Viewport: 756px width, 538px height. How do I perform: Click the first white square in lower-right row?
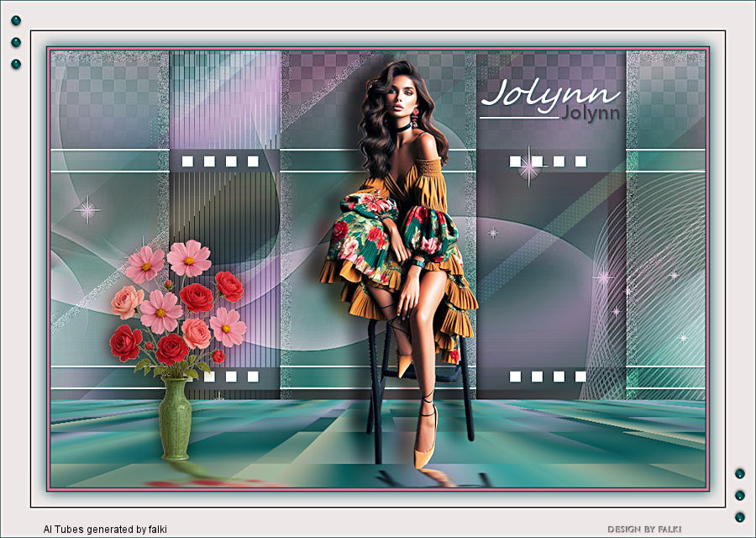coord(515,377)
